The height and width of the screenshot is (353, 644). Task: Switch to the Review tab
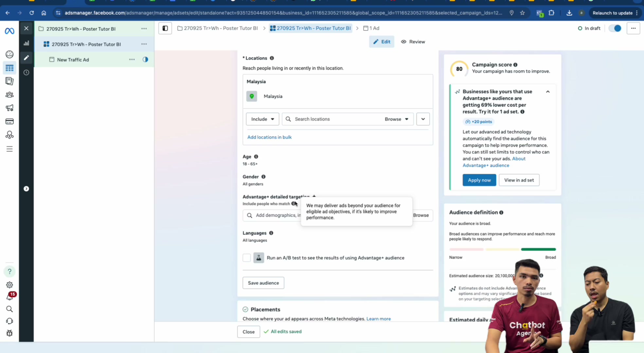click(413, 42)
